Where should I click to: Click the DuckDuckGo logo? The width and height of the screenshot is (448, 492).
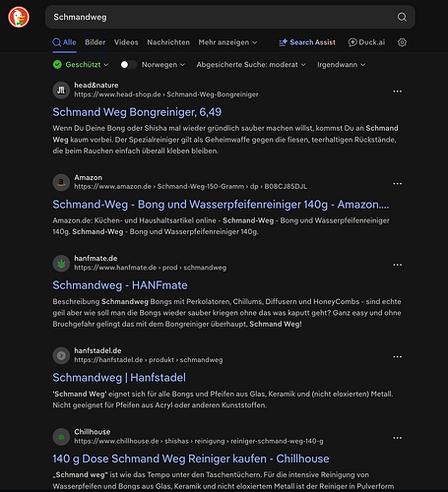point(19,17)
